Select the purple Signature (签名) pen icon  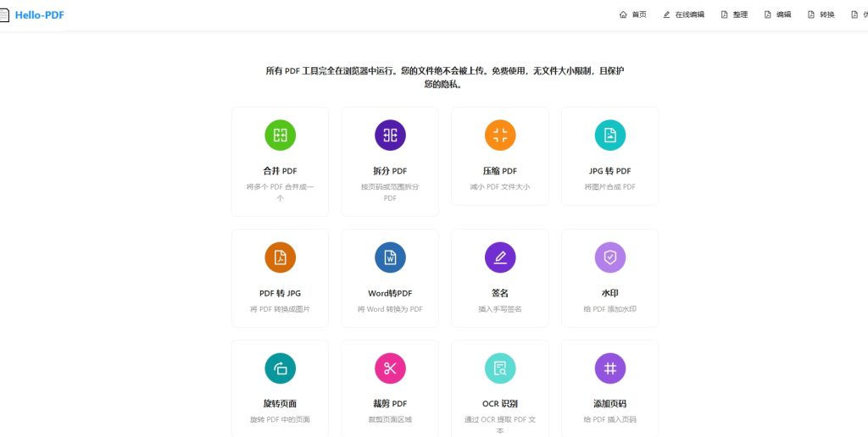point(500,257)
